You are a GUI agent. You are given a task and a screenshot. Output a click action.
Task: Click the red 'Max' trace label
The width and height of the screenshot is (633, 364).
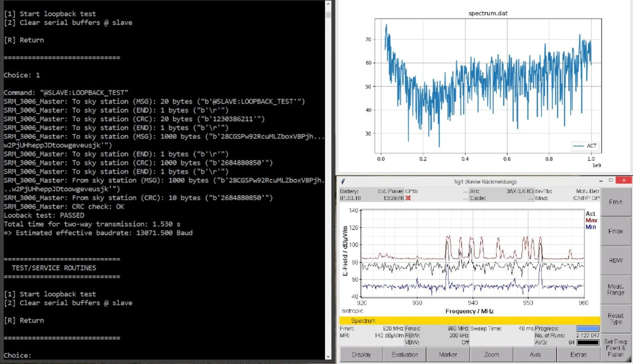591,220
